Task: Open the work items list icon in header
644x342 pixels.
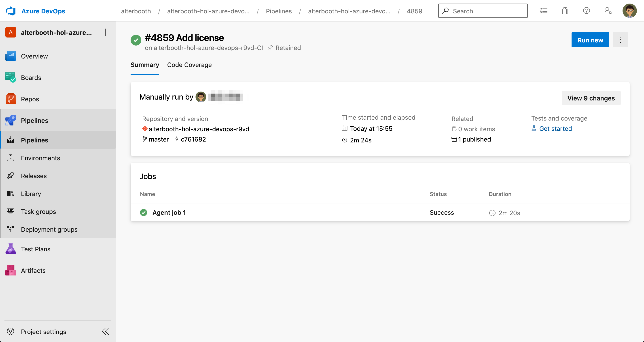Action: click(544, 11)
